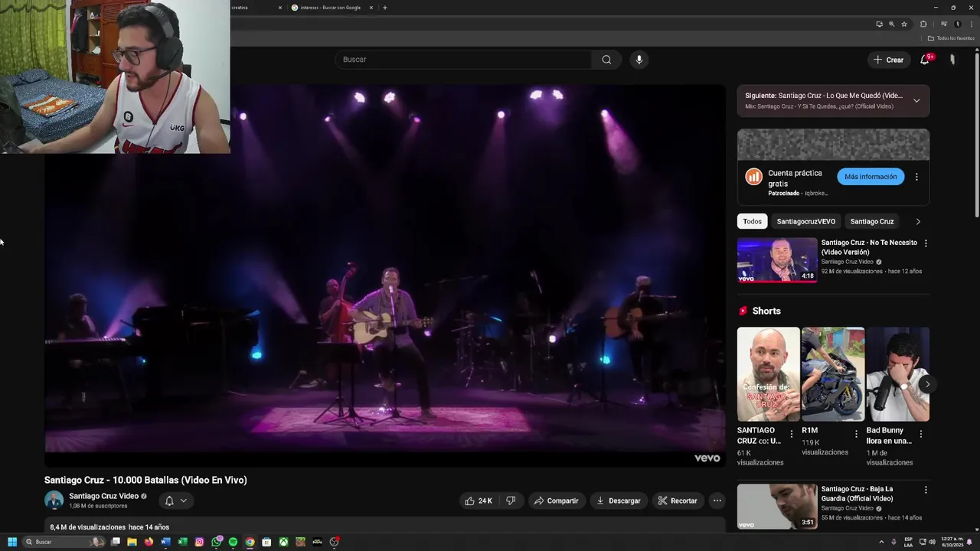Image resolution: width=980 pixels, height=551 pixels.
Task: Open Todos los favoritos bookmarks folder
Action: tap(952, 38)
